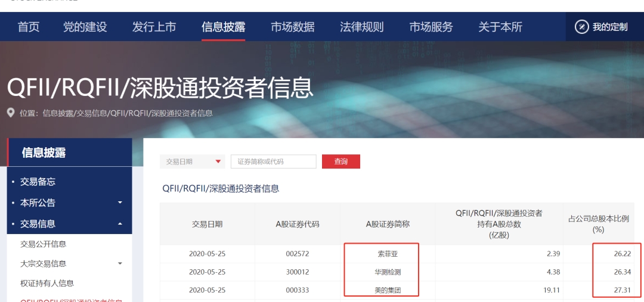Click holdings value 2.39

coord(553,254)
